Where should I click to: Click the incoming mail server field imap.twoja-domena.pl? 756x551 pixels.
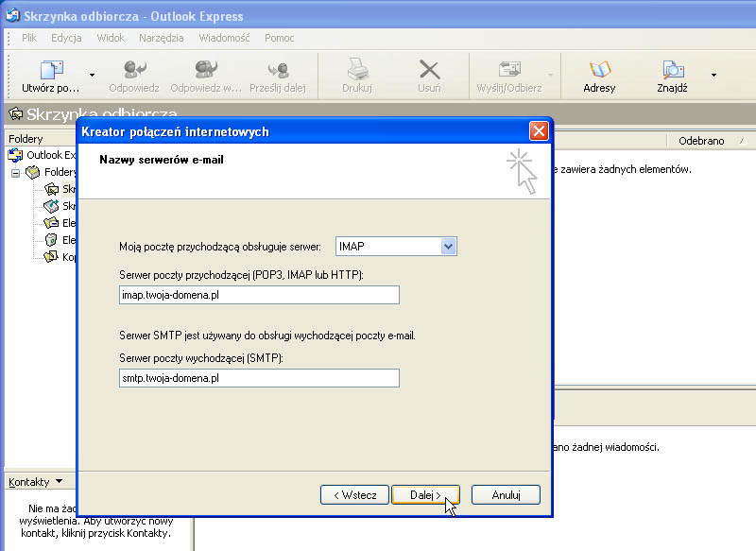click(259, 295)
